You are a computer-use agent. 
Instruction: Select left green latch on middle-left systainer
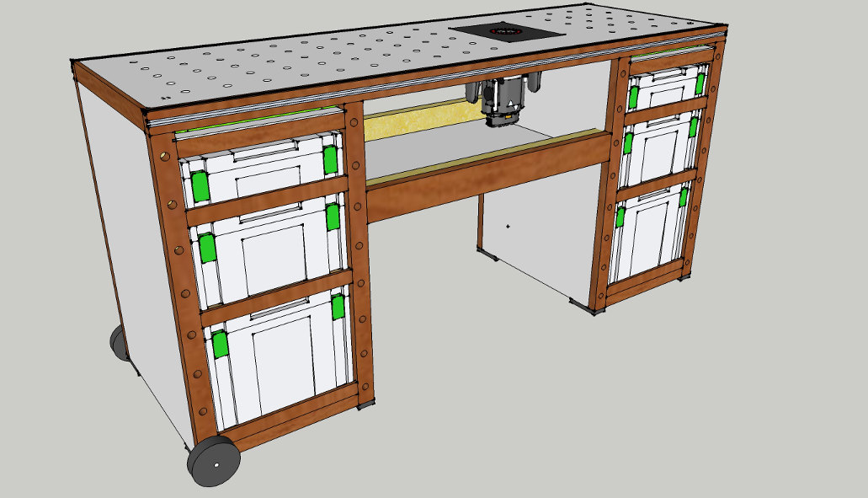[x=206, y=248]
